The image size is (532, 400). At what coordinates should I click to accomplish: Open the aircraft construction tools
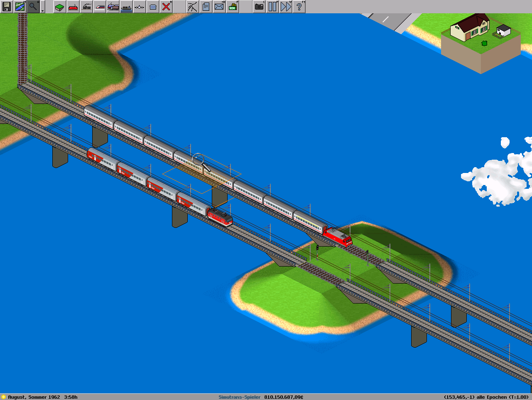[140, 7]
